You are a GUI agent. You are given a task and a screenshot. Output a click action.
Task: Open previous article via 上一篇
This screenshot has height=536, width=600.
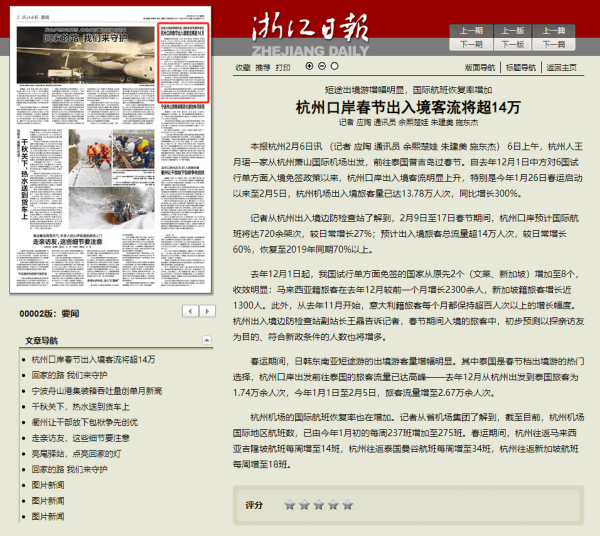(x=554, y=31)
